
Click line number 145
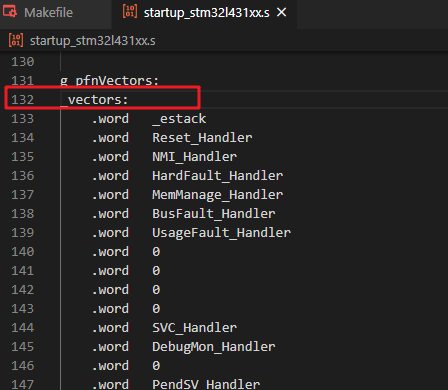[23, 347]
